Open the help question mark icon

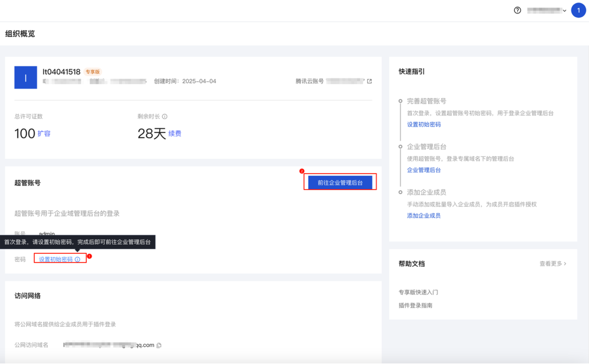click(517, 10)
